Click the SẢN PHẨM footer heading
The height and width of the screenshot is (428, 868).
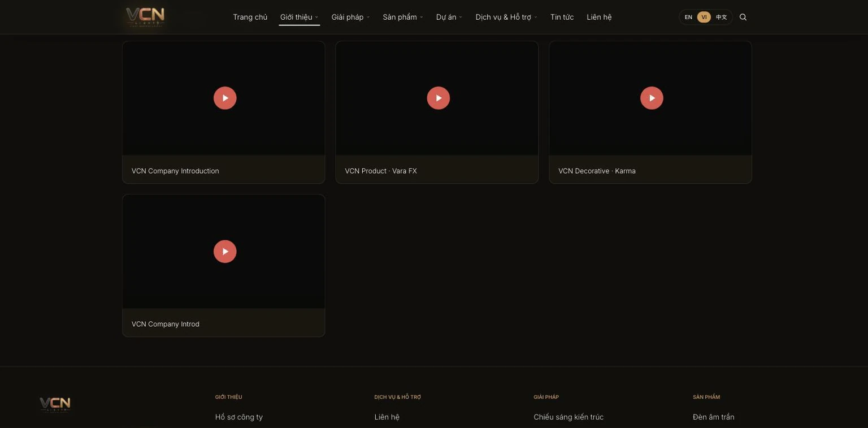pyautogui.click(x=707, y=397)
